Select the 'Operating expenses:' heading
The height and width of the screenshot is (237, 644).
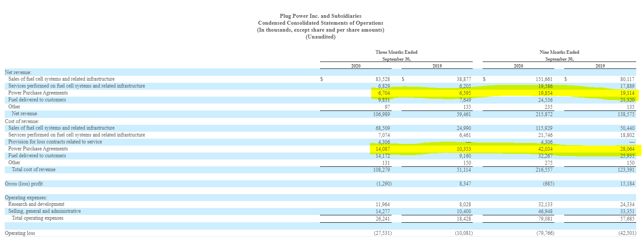26,198
